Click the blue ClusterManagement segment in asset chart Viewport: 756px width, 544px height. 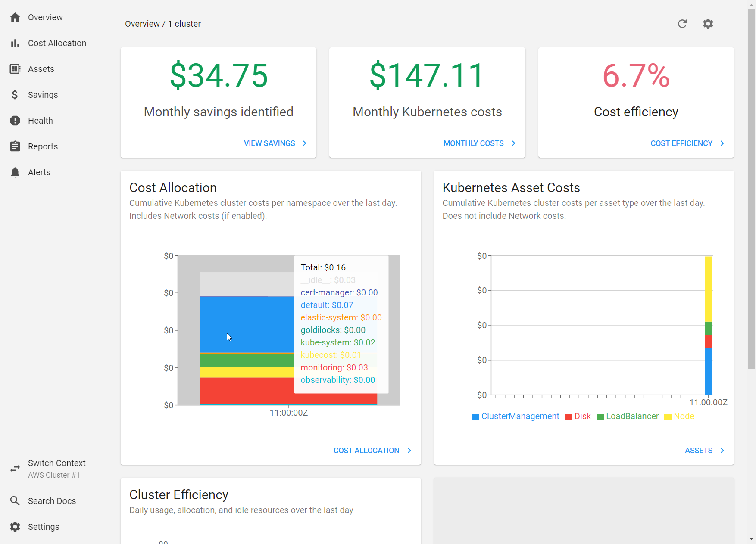click(x=708, y=371)
